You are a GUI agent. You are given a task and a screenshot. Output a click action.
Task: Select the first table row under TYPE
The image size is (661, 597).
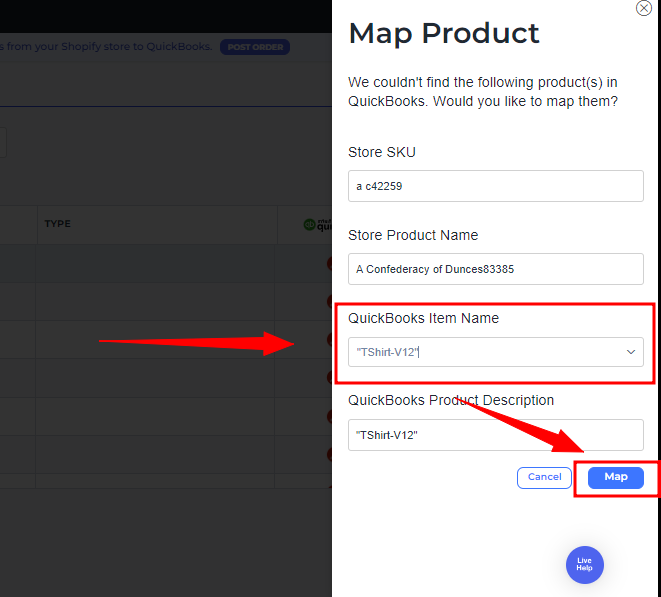pyautogui.click(x=155, y=264)
